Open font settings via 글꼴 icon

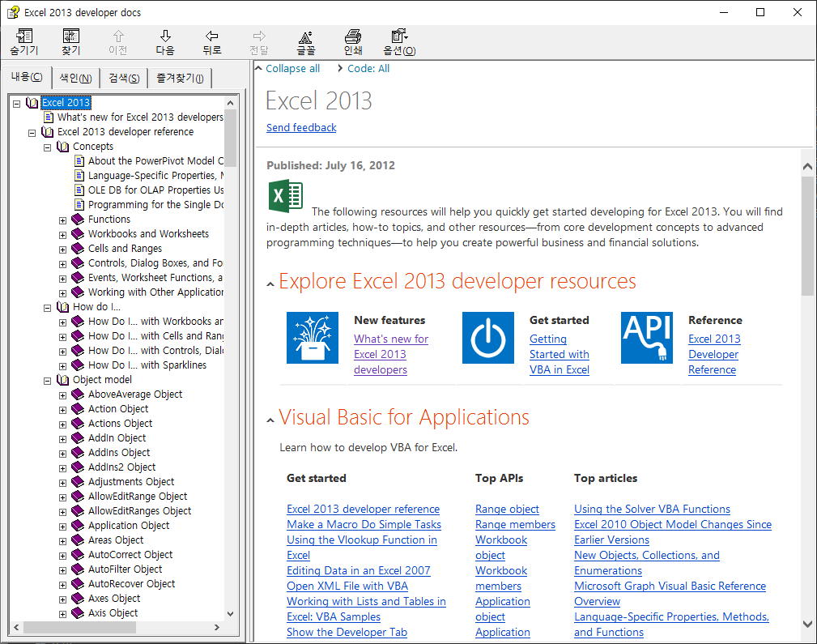point(305,42)
